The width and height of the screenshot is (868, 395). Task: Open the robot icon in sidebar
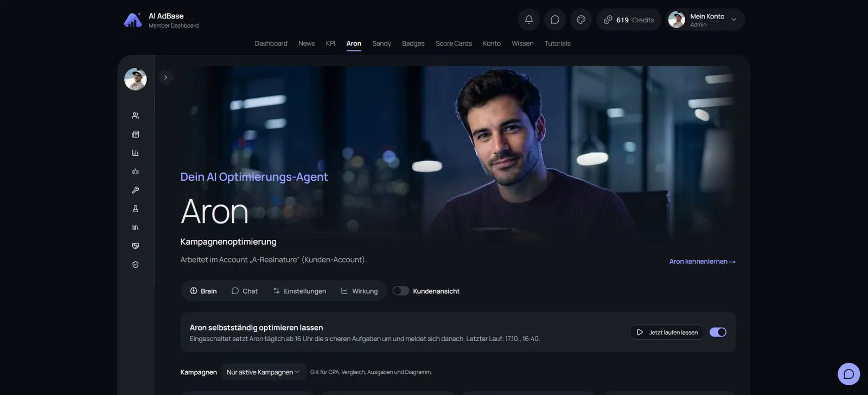pos(136,171)
